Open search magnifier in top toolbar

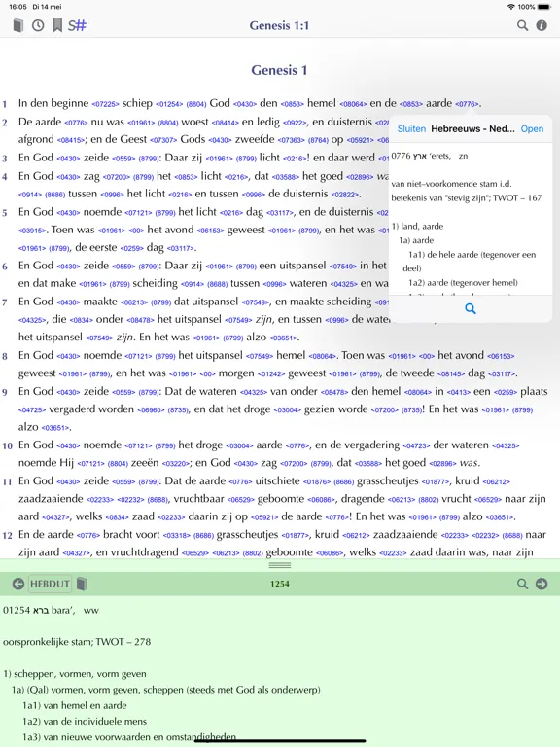(x=522, y=25)
